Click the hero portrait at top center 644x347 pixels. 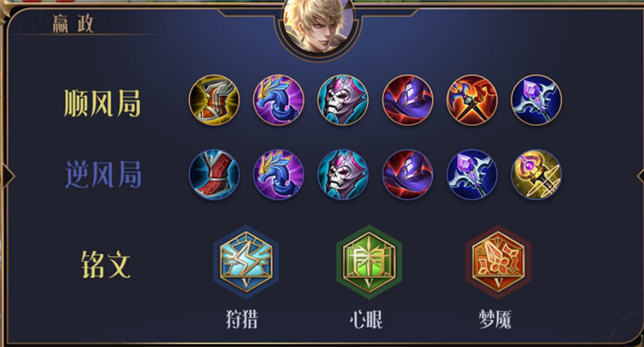(319, 26)
